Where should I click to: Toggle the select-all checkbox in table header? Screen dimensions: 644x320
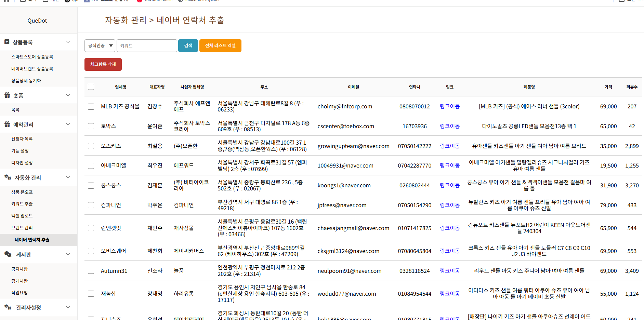coord(91,87)
